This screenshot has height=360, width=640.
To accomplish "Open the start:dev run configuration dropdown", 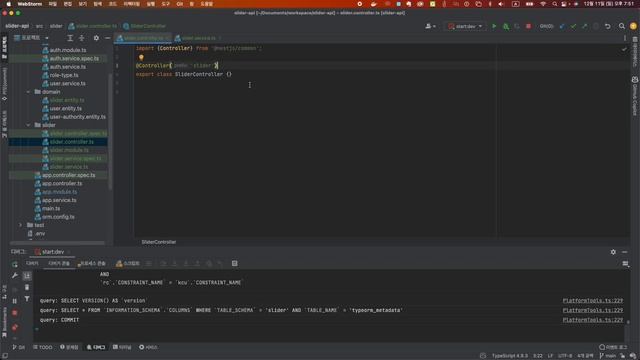I will click(x=465, y=26).
